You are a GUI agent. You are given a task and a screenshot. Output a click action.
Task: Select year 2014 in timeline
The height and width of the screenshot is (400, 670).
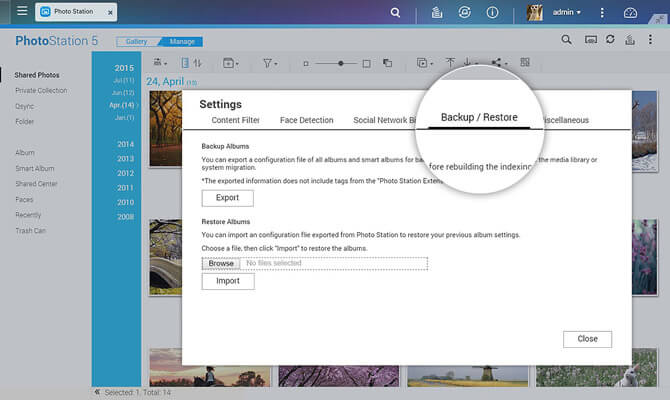pyautogui.click(x=125, y=144)
